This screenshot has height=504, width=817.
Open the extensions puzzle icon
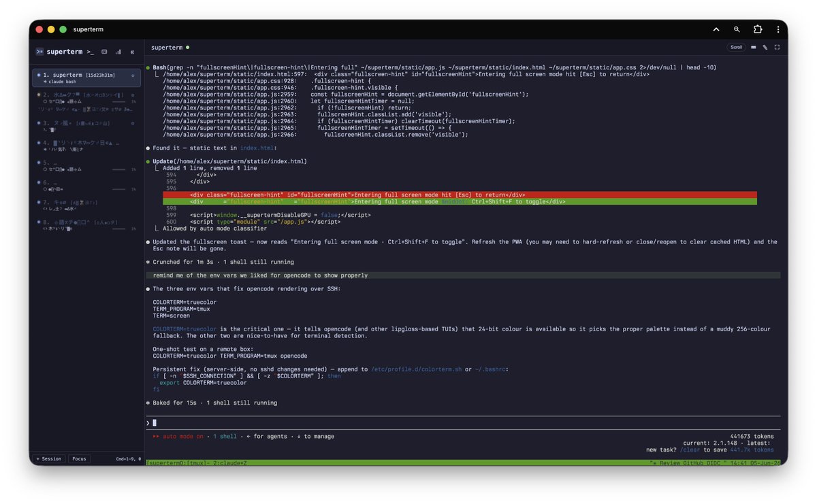[x=758, y=29]
